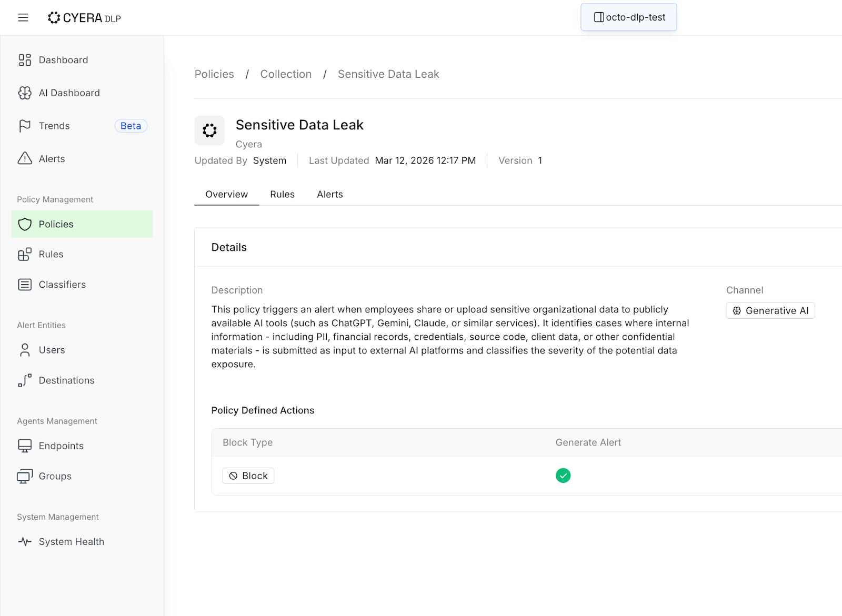Open the Endpoints page
Image resolution: width=842 pixels, height=616 pixels.
(x=61, y=446)
